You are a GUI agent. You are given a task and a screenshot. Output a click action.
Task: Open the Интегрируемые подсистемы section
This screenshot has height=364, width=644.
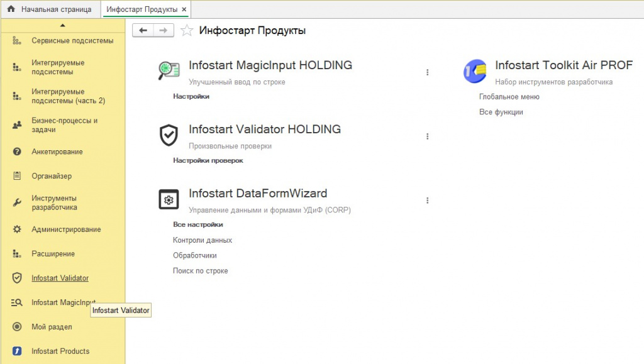(58, 67)
